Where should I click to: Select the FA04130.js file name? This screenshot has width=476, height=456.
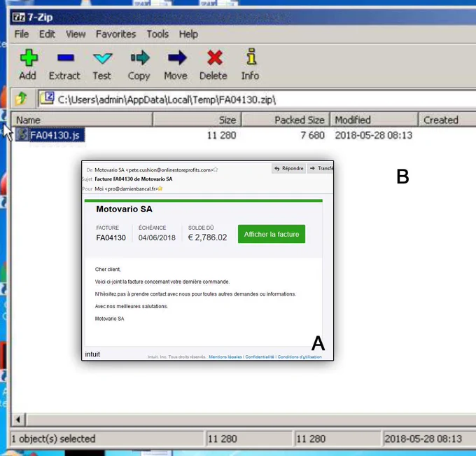tap(55, 135)
